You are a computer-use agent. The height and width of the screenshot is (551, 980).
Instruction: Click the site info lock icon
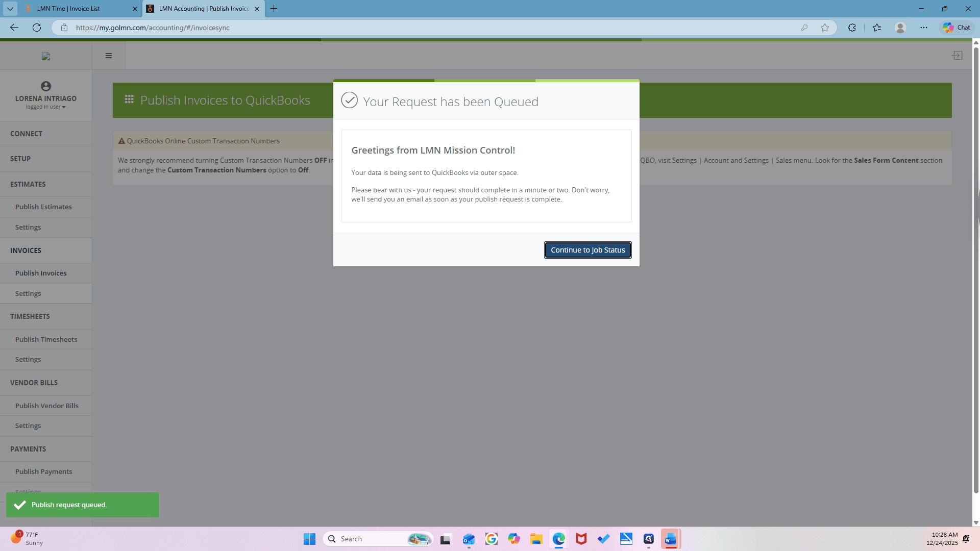(64, 28)
